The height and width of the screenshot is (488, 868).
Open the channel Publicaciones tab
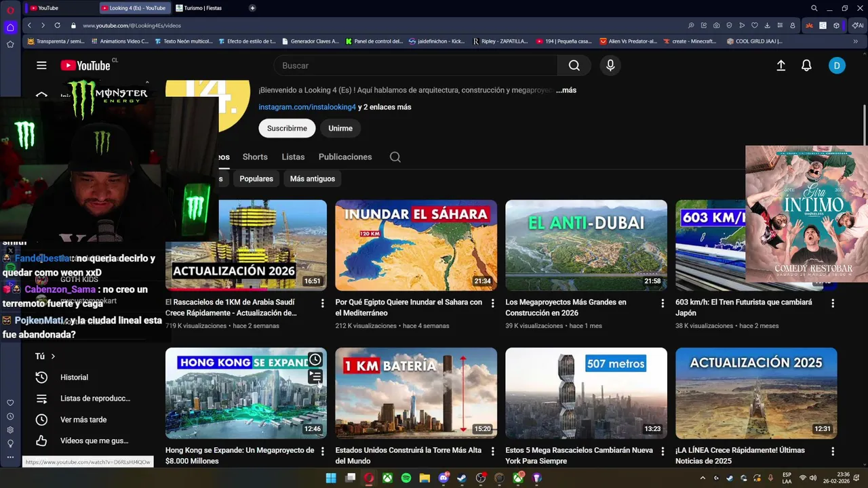pos(345,157)
